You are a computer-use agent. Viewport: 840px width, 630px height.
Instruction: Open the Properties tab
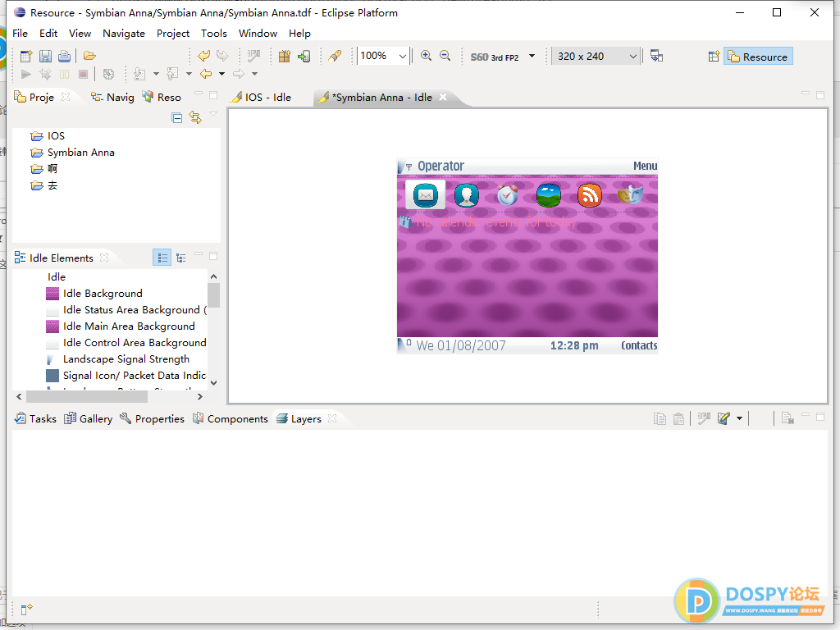[x=152, y=419]
